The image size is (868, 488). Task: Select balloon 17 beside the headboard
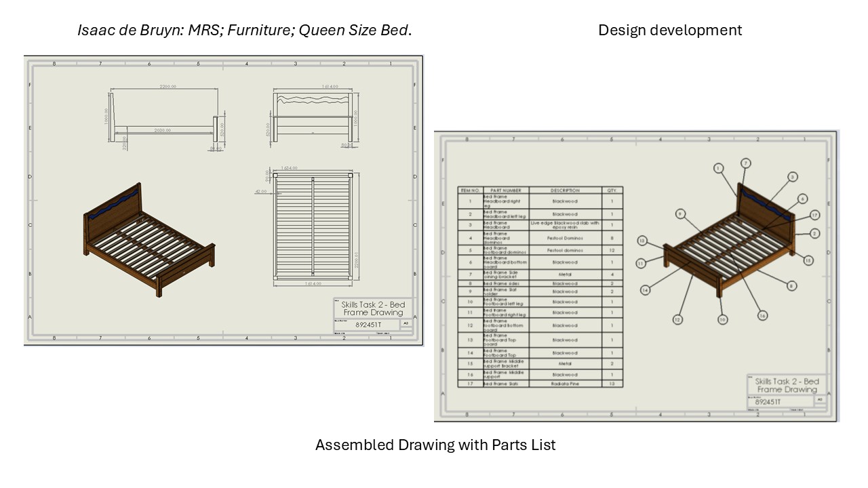(815, 216)
